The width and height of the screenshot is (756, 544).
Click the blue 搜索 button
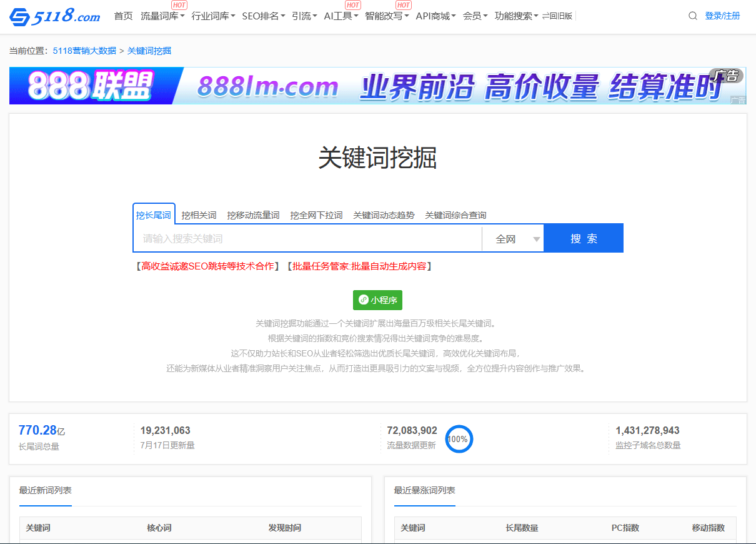pyautogui.click(x=584, y=239)
